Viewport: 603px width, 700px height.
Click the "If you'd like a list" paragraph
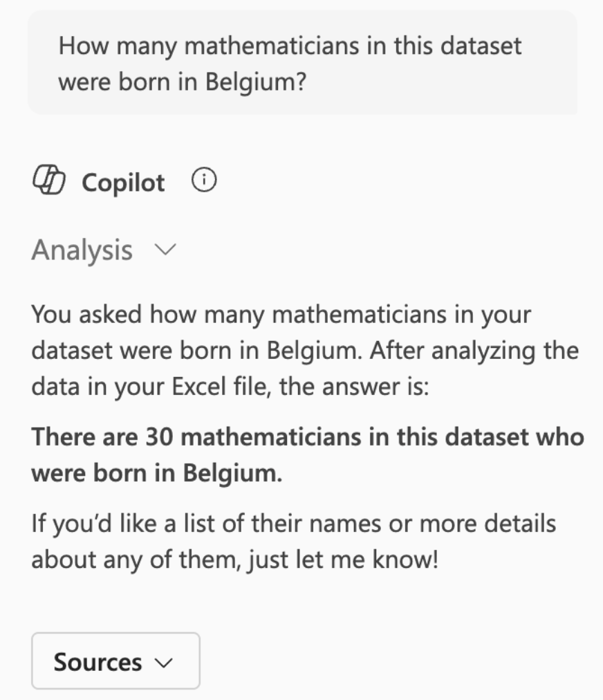coord(293,540)
